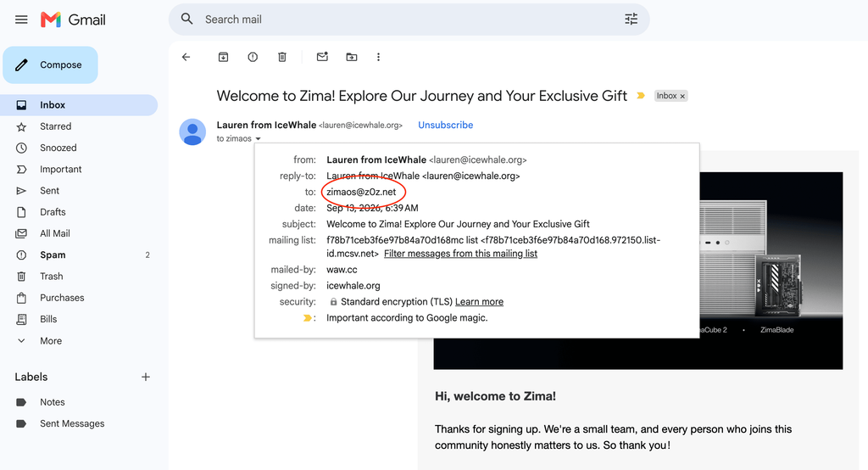868x470 pixels.
Task: Go back to inbox arrow
Action: (186, 57)
